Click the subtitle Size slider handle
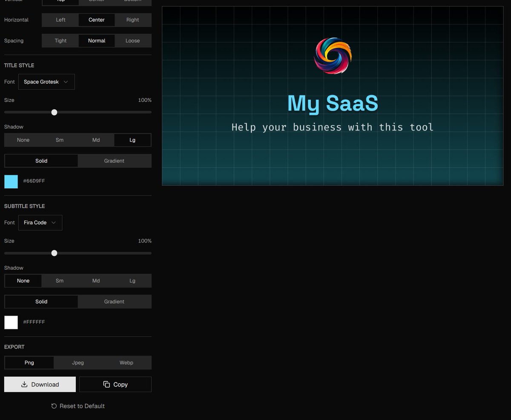This screenshot has width=511, height=420. click(x=54, y=253)
